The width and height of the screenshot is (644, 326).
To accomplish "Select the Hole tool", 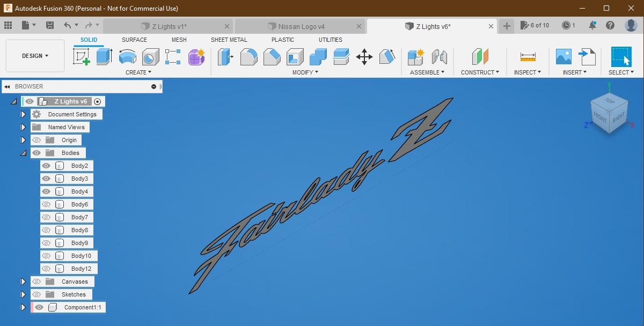I will pyautogui.click(x=150, y=56).
